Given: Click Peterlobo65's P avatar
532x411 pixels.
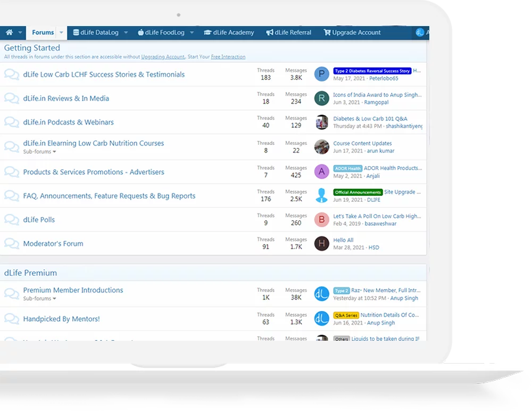Looking at the screenshot, I should point(322,74).
